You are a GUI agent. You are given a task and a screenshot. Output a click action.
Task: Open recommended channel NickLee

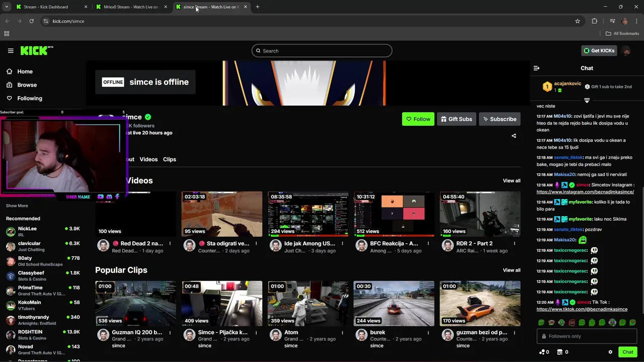click(42, 231)
